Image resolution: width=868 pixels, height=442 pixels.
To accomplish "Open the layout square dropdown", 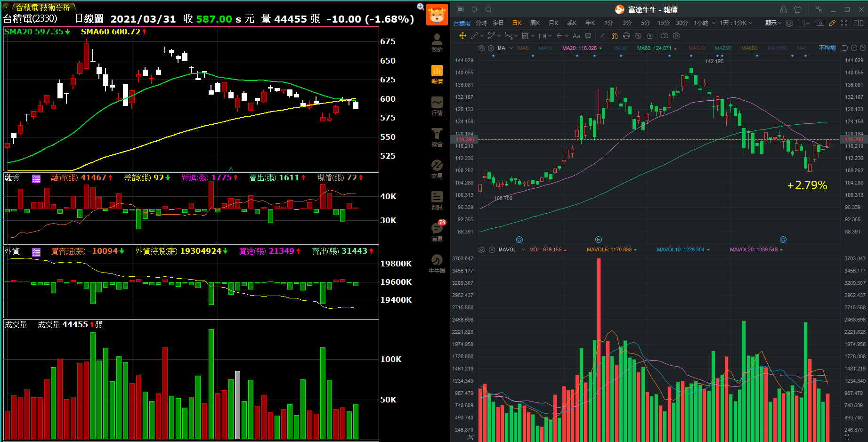I will pyautogui.click(x=803, y=23).
